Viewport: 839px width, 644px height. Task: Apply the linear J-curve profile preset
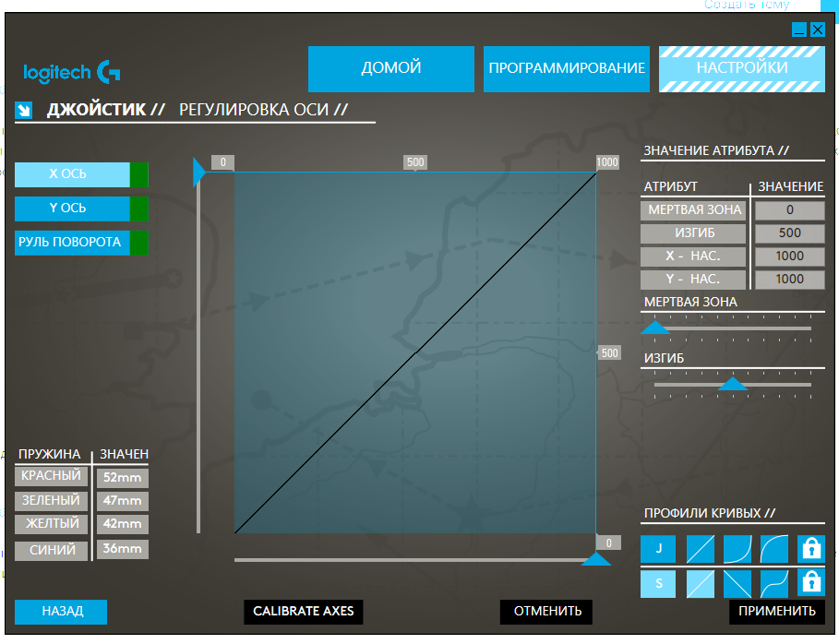pyautogui.click(x=700, y=549)
